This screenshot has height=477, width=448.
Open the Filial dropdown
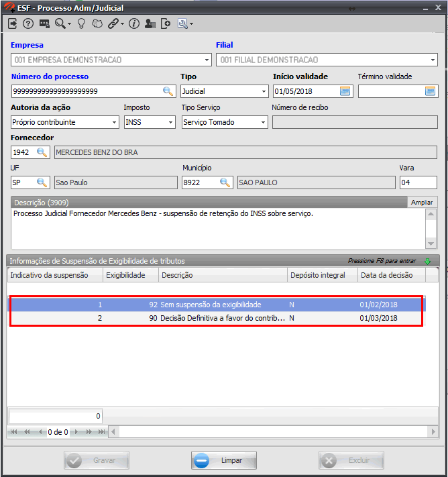point(433,60)
